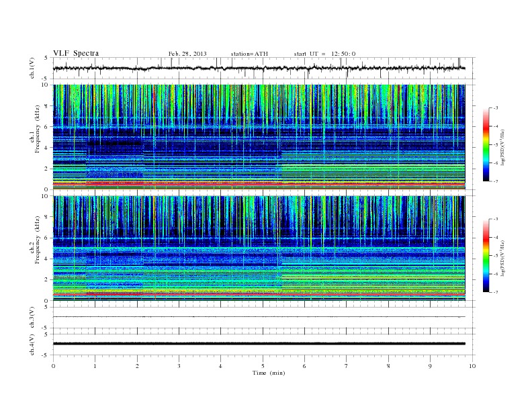Click time axis tick label '9'
The width and height of the screenshot is (532, 411).
430,366
